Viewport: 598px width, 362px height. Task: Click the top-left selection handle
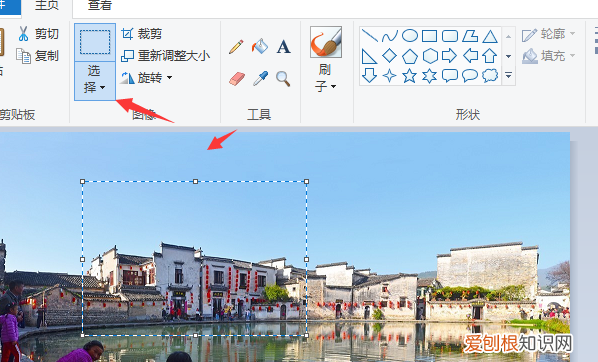[x=83, y=182]
